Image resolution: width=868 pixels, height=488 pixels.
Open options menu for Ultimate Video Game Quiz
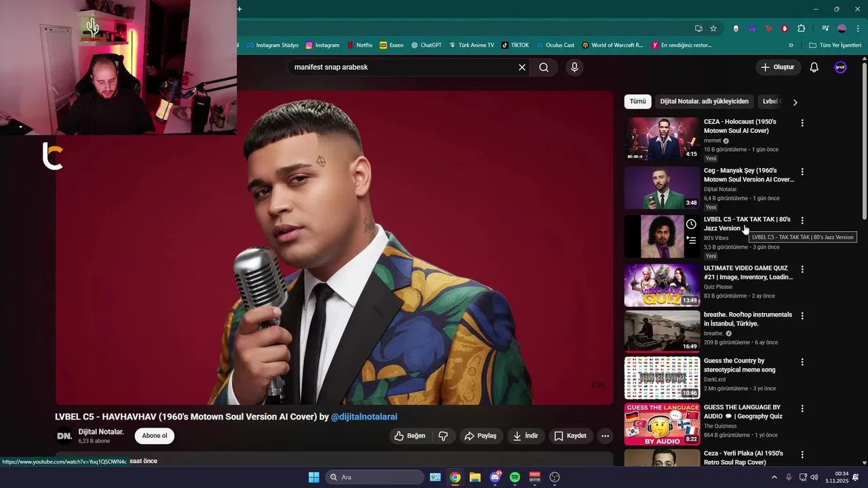tap(802, 270)
